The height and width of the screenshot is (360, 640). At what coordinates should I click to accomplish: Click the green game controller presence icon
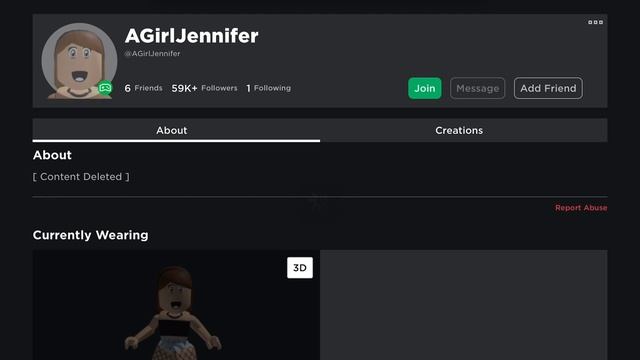coord(105,88)
